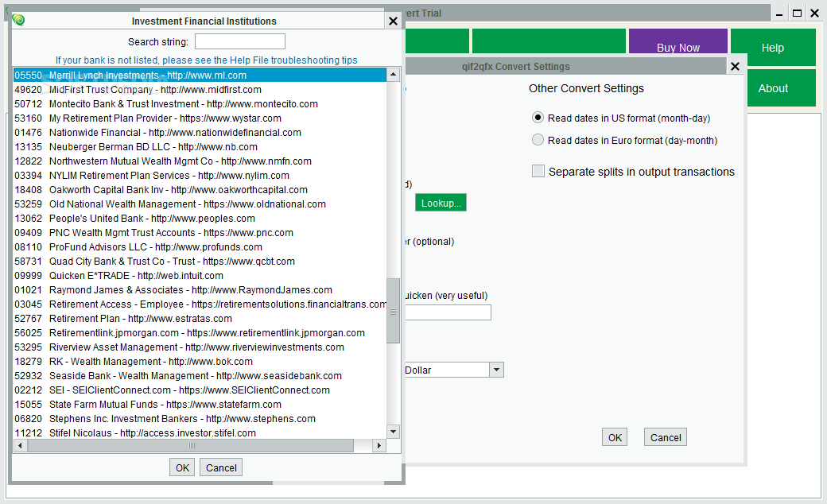Select Montecito Bank & Trust Investment entry
Image resolution: width=827 pixels, height=504 pixels.
point(200,104)
